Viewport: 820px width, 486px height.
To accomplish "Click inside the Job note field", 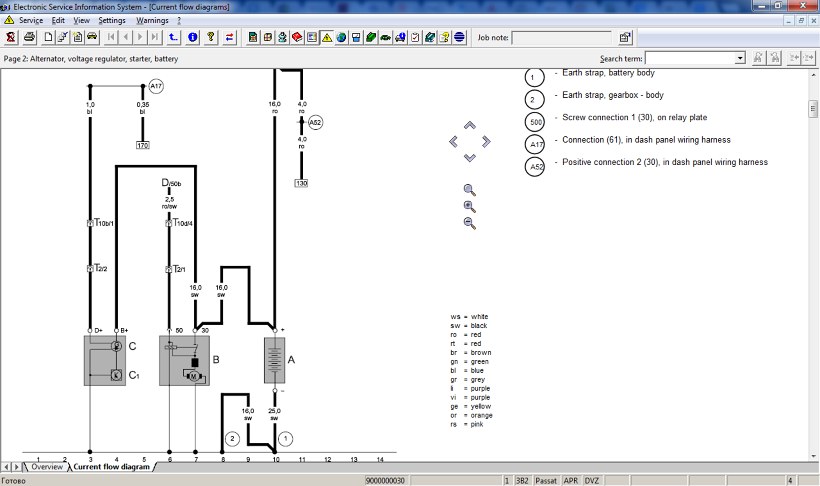I will (561, 38).
